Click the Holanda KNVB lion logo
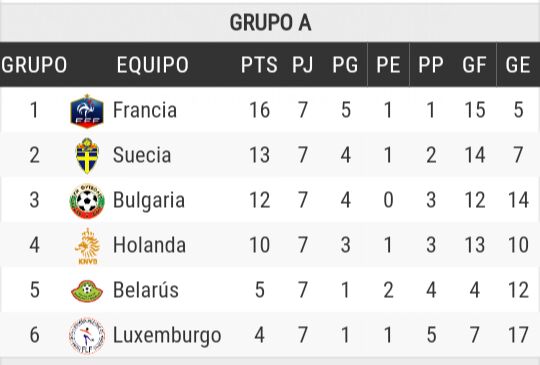Viewport: 540px width, 365px height. (87, 246)
